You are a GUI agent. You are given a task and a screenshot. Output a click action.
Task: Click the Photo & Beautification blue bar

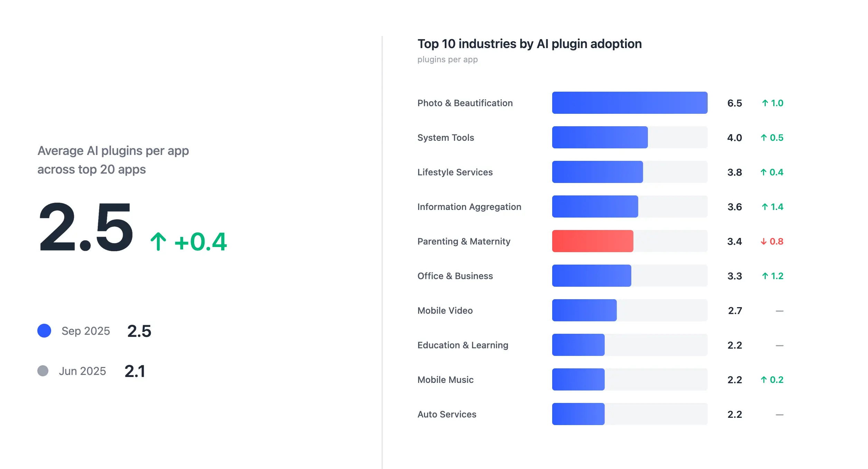pos(630,103)
